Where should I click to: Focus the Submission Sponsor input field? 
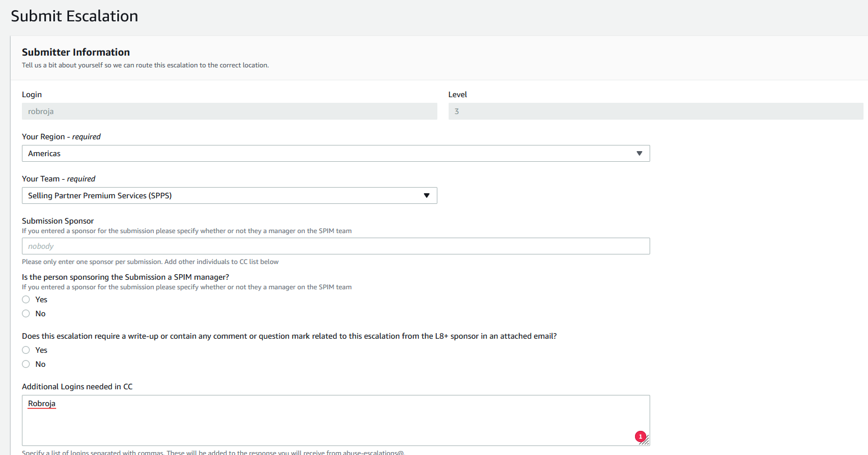point(335,246)
